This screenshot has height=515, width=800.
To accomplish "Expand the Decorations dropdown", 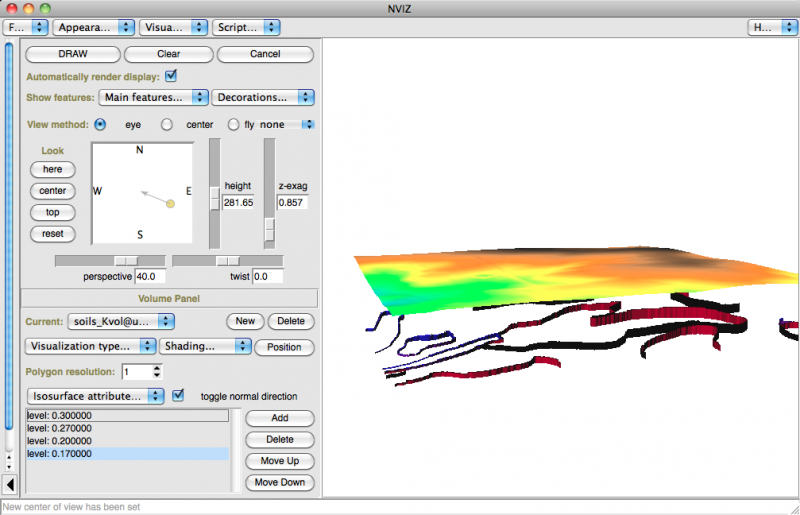I will click(263, 98).
